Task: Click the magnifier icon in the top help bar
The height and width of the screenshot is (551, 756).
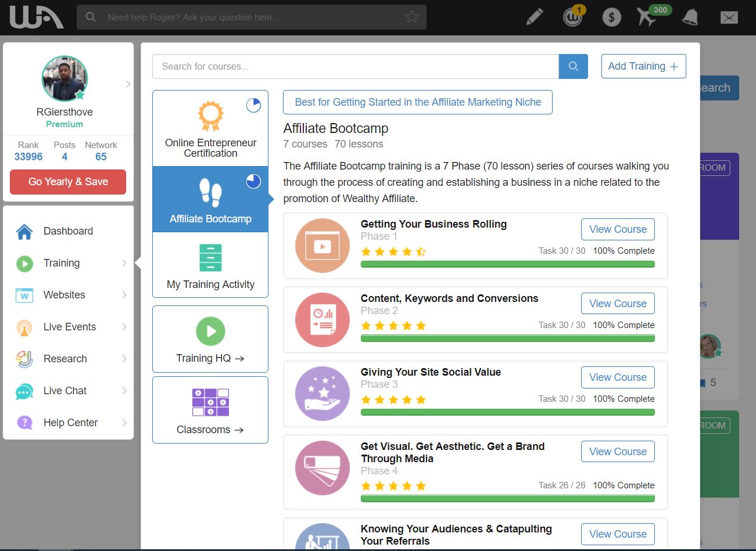Action: point(91,17)
